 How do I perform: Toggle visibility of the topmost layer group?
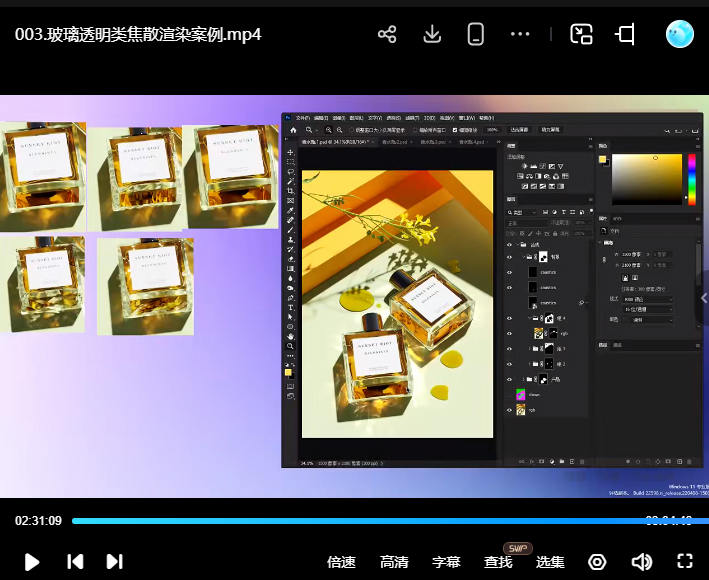pos(509,243)
